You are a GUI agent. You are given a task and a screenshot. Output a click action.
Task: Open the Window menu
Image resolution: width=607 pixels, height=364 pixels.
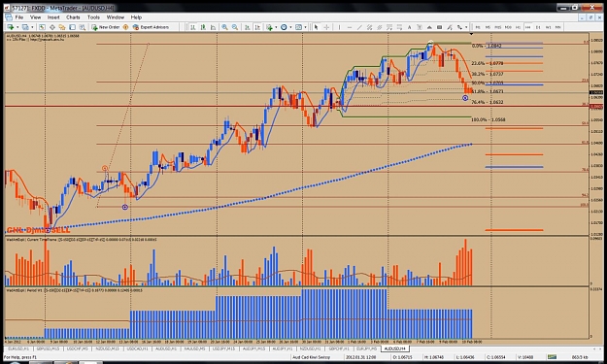click(x=116, y=17)
